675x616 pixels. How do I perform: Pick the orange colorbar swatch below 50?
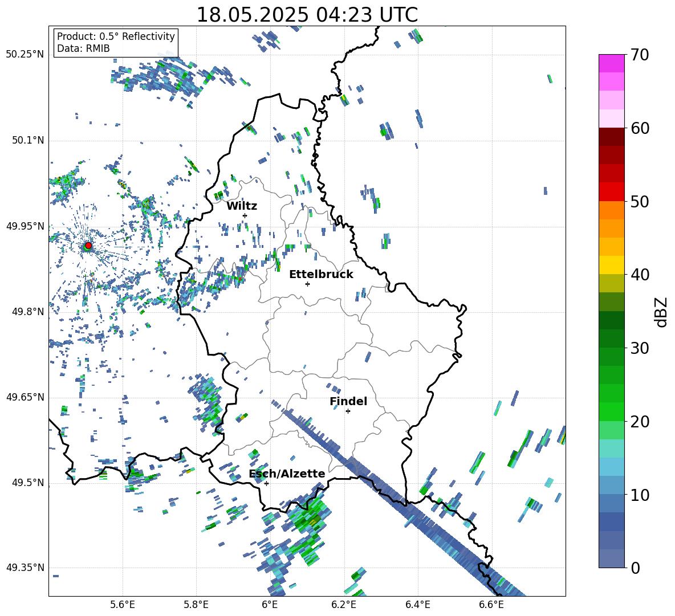click(x=611, y=210)
